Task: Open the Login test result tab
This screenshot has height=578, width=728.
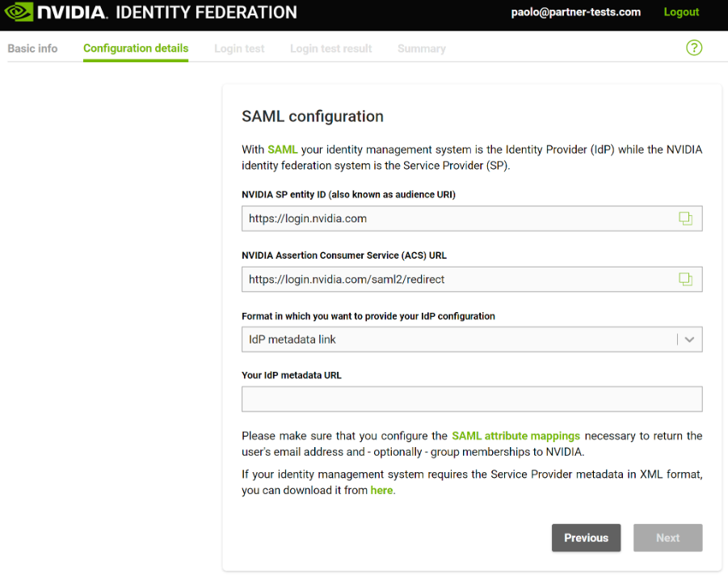Action: [330, 49]
